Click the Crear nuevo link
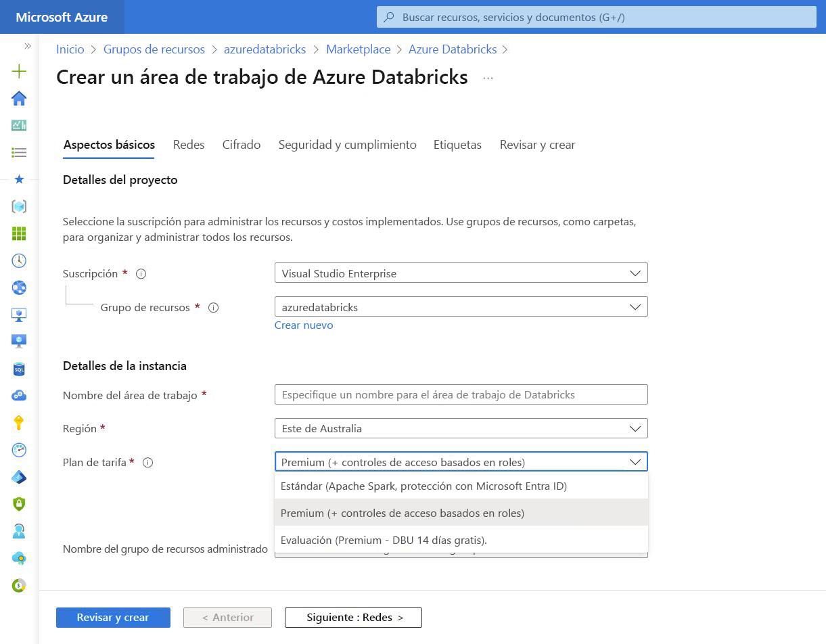826x644 pixels. click(x=304, y=325)
